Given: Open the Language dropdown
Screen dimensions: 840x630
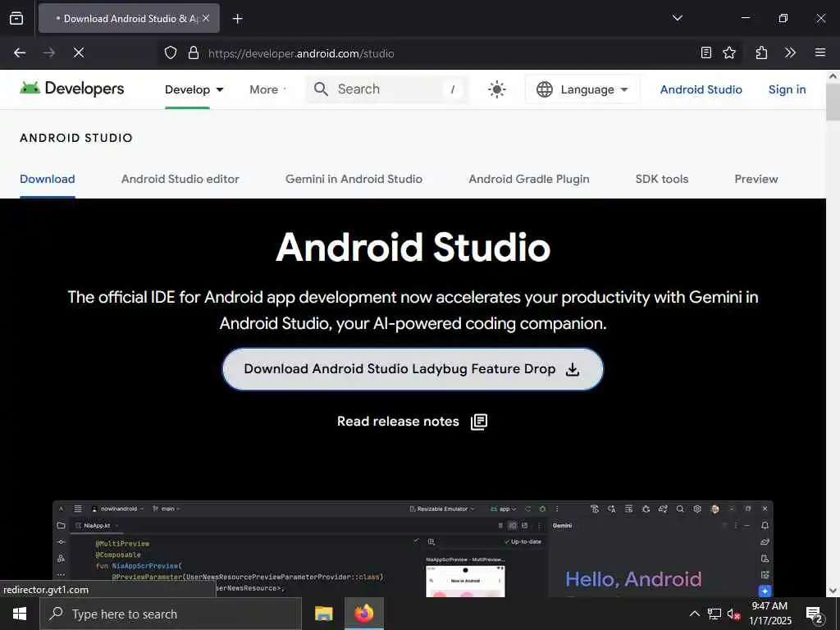Looking at the screenshot, I should (582, 89).
